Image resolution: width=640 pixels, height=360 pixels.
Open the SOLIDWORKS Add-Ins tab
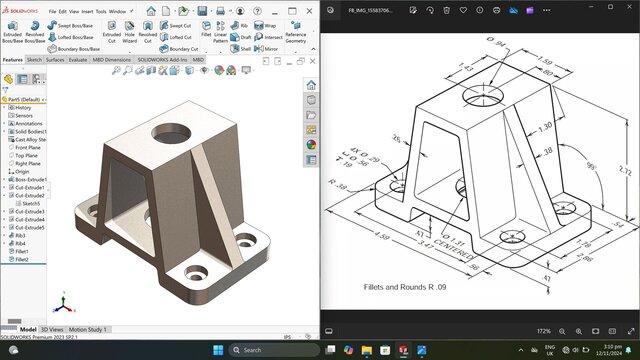pos(162,60)
